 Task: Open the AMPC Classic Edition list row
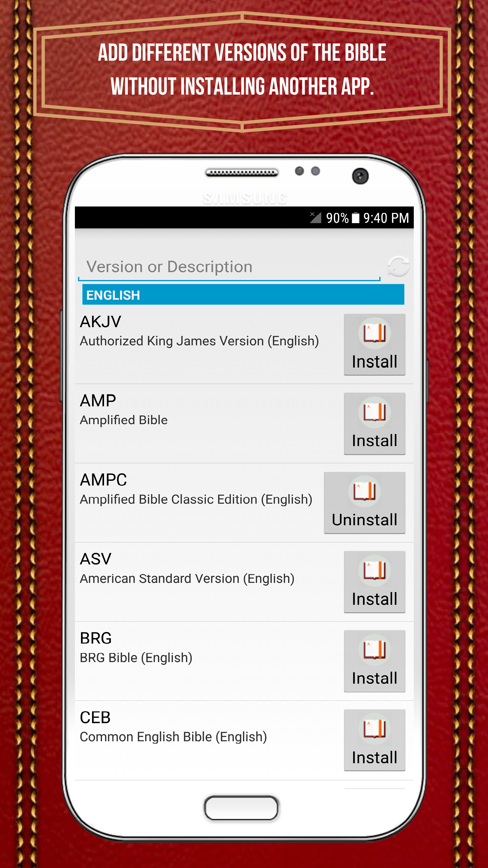pos(244,503)
